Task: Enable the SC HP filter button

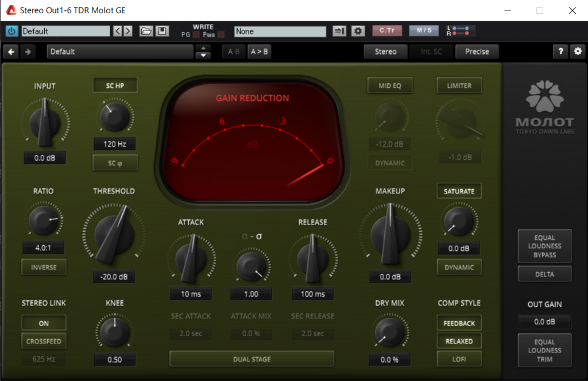Action: coord(115,85)
